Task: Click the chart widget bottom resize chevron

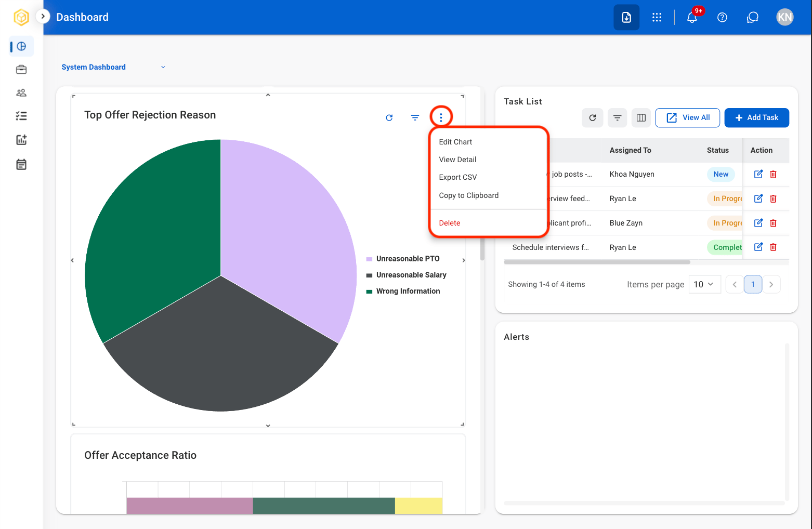Action: click(x=268, y=426)
